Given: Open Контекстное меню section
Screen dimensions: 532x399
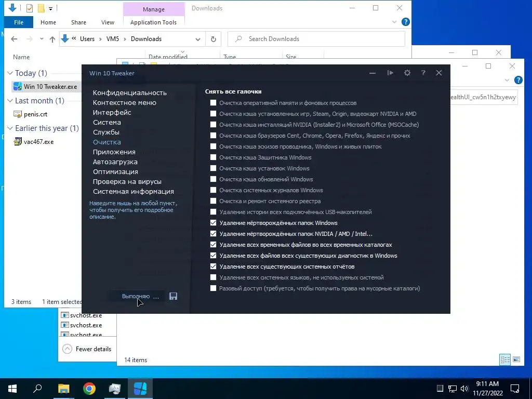Looking at the screenshot, I should [125, 102].
